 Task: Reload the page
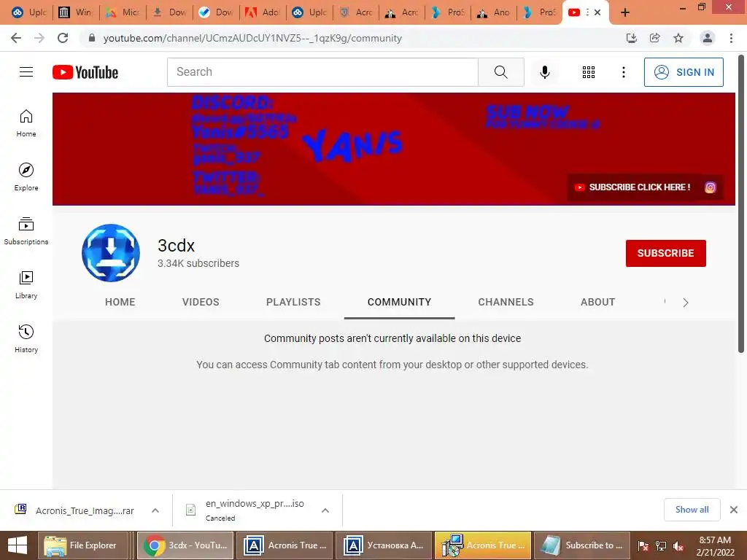pos(63,38)
